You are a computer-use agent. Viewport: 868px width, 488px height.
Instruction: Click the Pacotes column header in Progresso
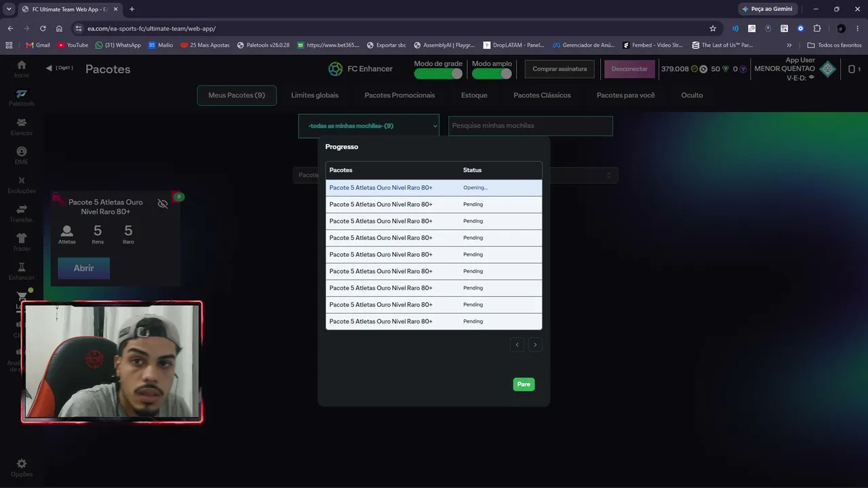pos(341,170)
